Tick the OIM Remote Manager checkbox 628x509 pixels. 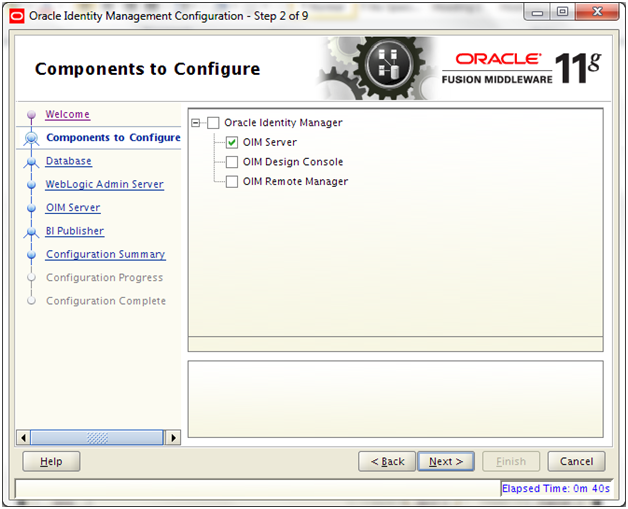pyautogui.click(x=232, y=181)
